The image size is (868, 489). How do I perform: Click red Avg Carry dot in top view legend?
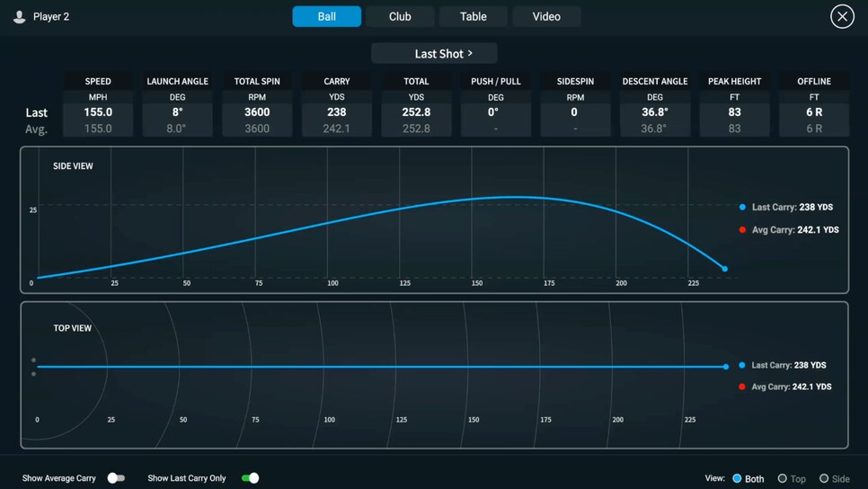tap(742, 387)
